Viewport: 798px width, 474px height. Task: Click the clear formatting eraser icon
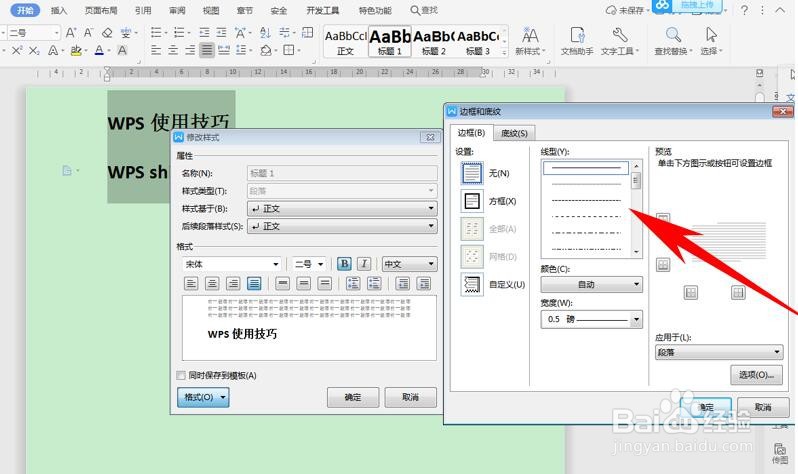pyautogui.click(x=107, y=33)
